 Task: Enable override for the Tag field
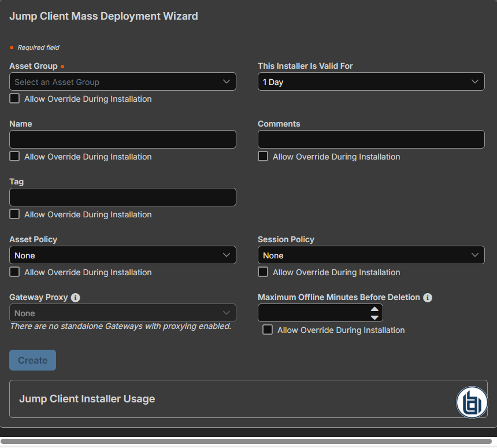(x=14, y=214)
